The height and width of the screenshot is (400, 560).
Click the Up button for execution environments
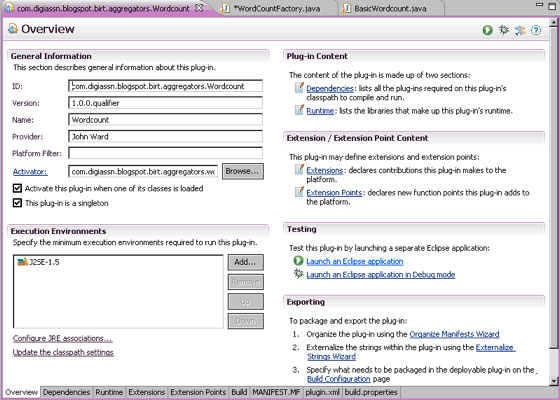246,301
